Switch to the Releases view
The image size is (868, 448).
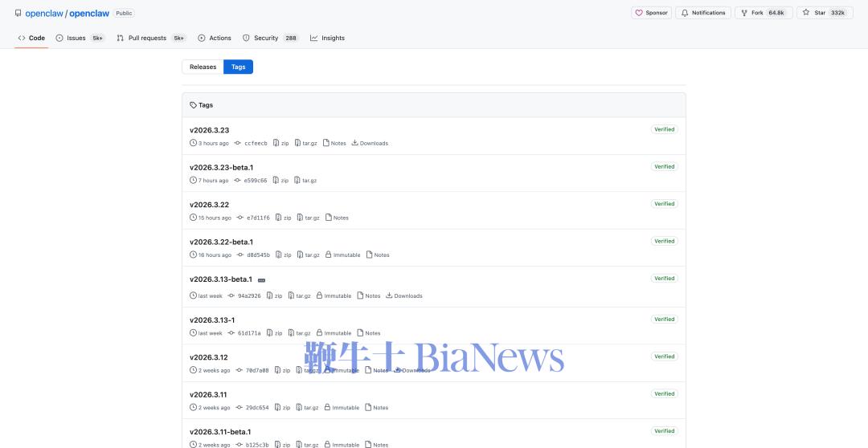coord(203,67)
